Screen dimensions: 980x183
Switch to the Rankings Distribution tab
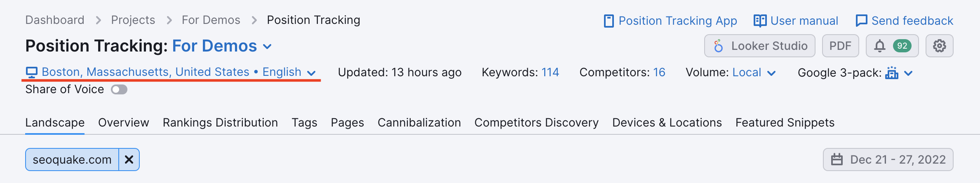click(x=220, y=122)
